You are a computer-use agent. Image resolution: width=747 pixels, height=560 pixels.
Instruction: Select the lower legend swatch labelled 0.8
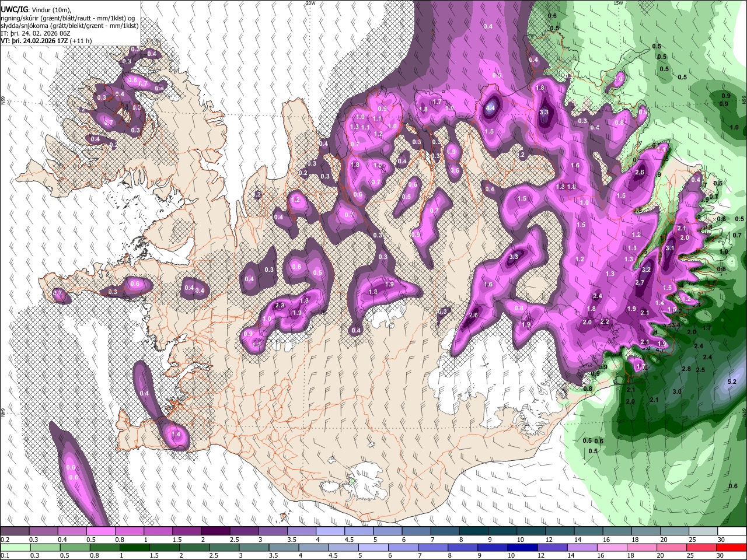104,547
